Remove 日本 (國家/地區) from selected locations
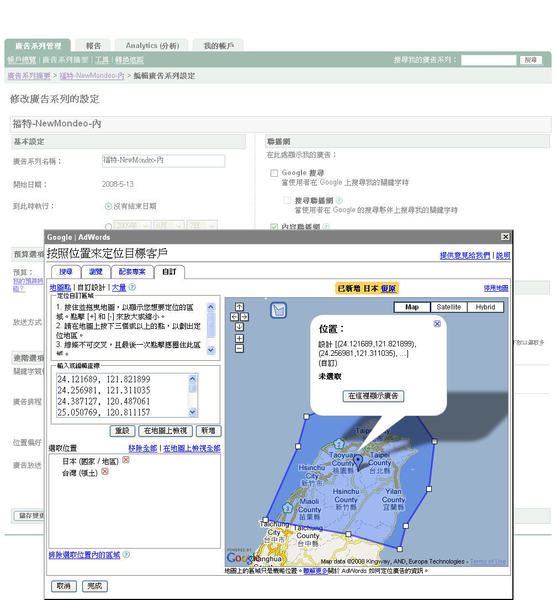This screenshot has width=556, height=600. click(126, 460)
